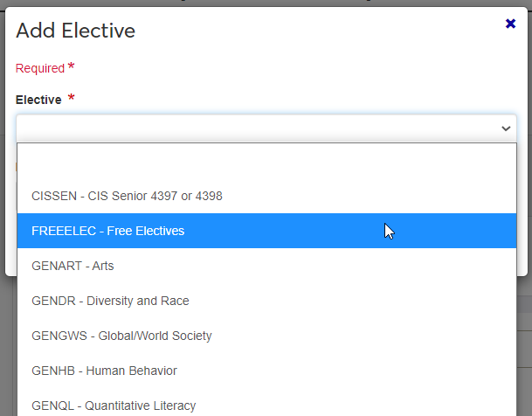Click the gray backdrop right of the option list
532x416 pixels.
(x=524, y=350)
